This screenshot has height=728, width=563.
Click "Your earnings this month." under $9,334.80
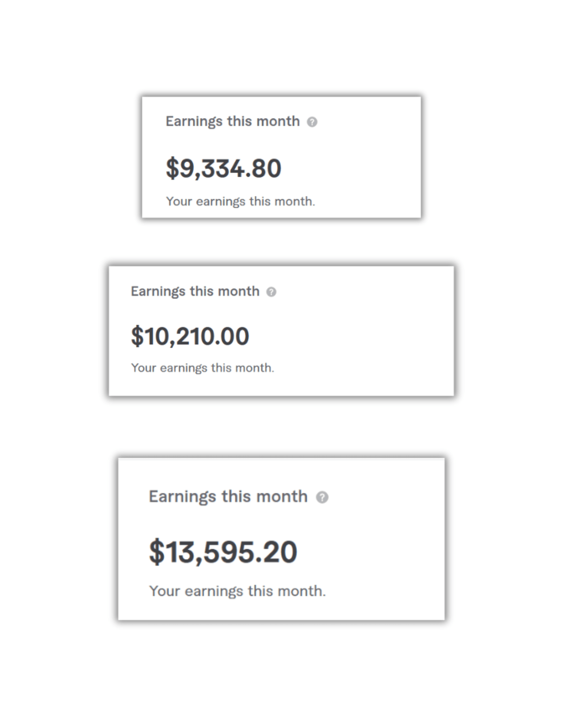click(240, 201)
